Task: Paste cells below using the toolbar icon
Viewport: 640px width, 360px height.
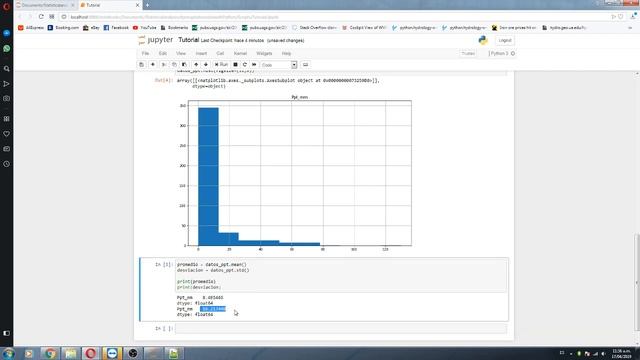Action: pyautogui.click(x=184, y=64)
